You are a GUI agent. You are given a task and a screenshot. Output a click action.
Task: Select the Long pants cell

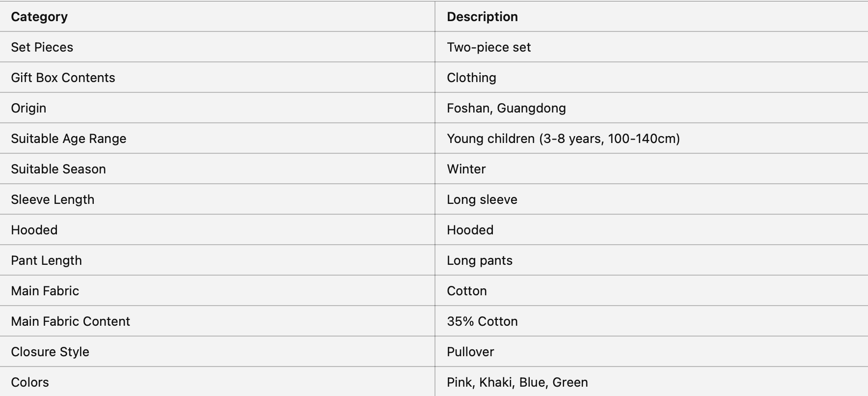(479, 260)
